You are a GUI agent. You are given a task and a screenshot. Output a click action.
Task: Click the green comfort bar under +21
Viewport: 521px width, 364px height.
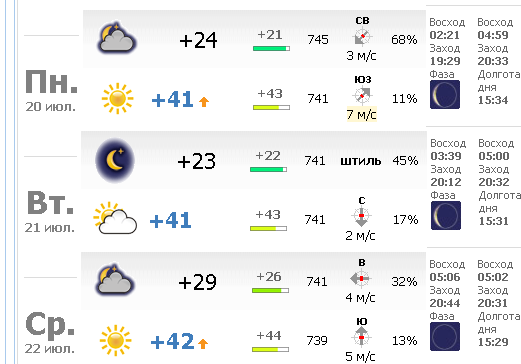tap(271, 49)
